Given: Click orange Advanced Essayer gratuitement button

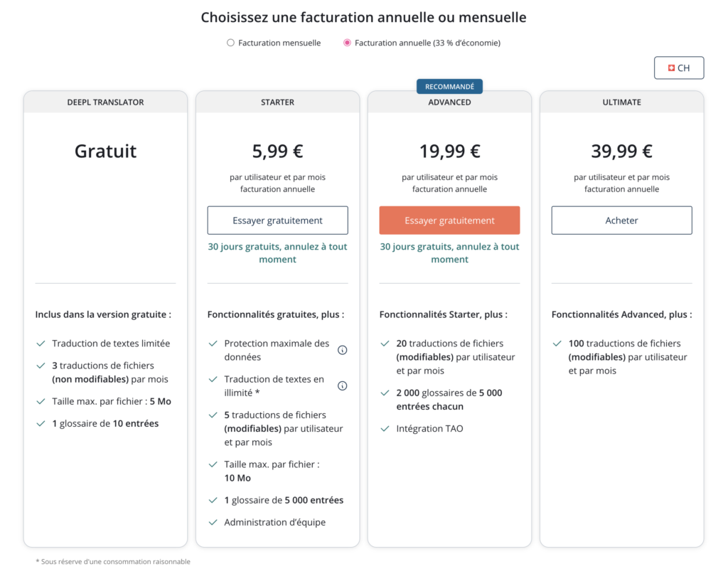Looking at the screenshot, I should coord(449,220).
